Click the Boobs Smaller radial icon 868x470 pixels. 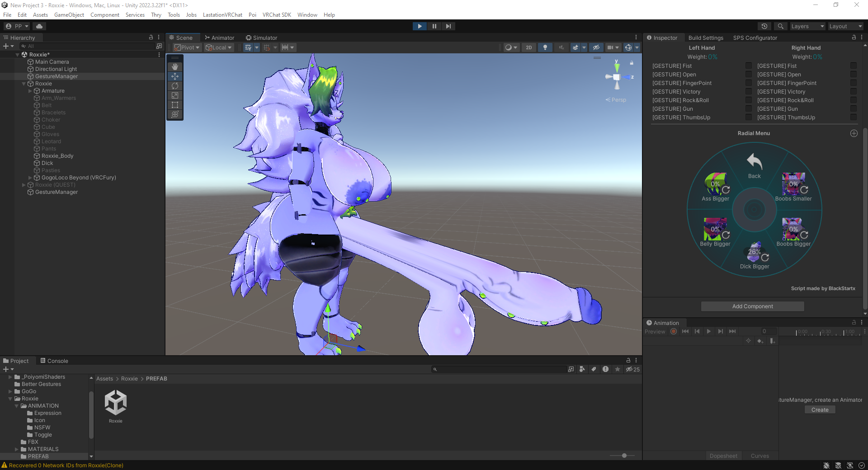pyautogui.click(x=793, y=184)
